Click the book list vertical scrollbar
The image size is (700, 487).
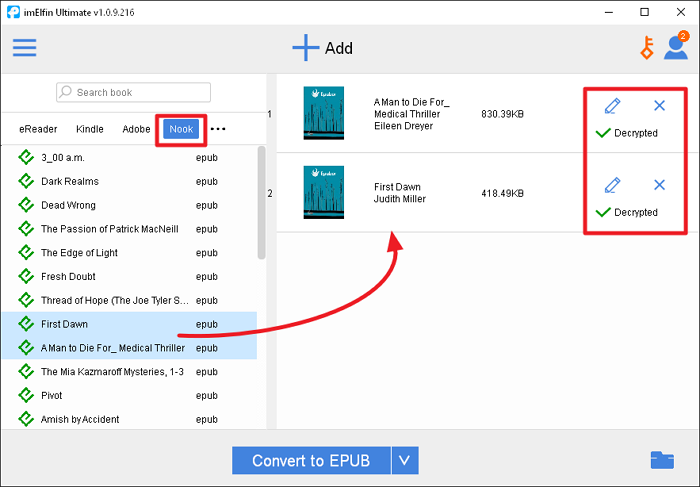point(262,203)
